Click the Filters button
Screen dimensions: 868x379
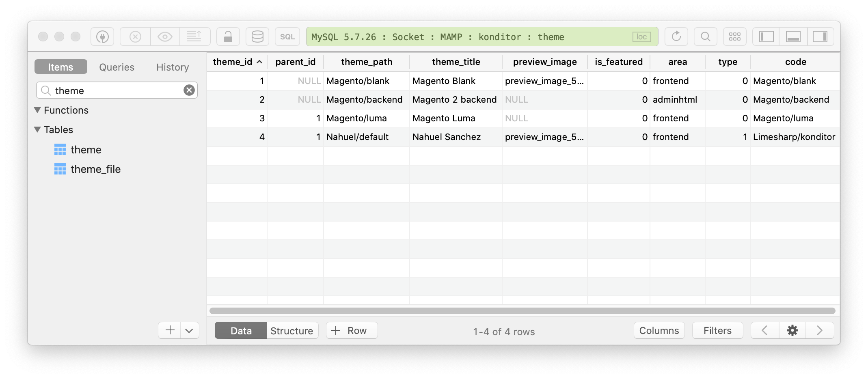point(718,331)
